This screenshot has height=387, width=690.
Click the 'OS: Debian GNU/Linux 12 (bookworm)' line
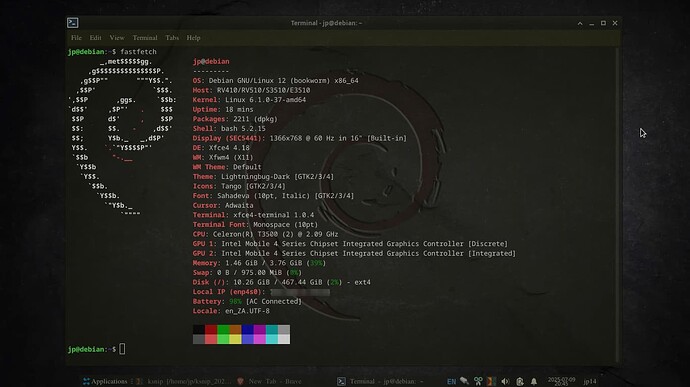coord(275,81)
